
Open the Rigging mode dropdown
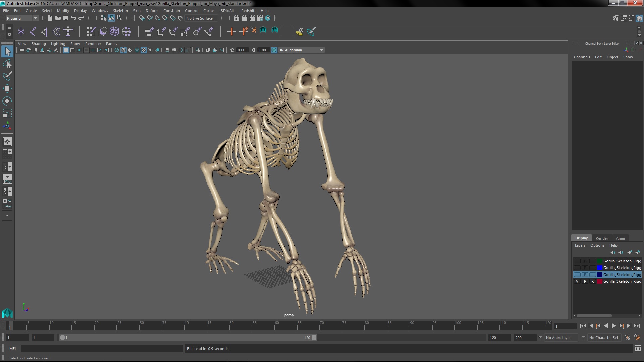pos(35,18)
